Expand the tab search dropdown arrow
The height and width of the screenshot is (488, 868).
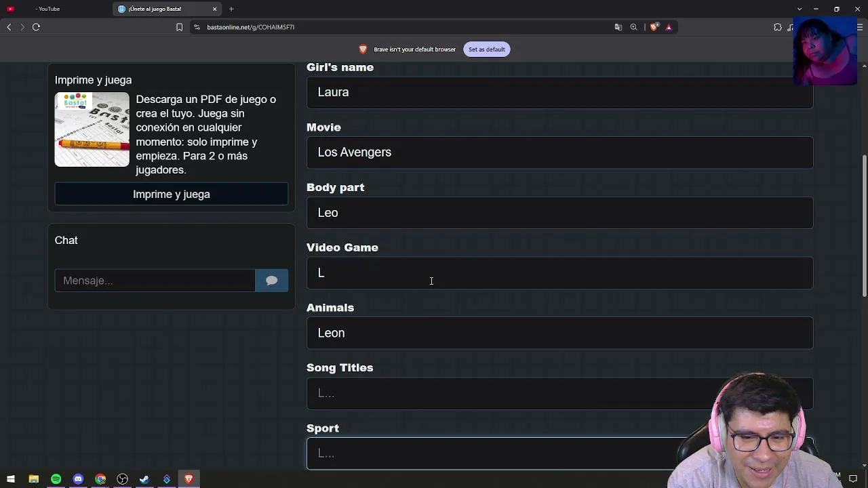(800, 9)
